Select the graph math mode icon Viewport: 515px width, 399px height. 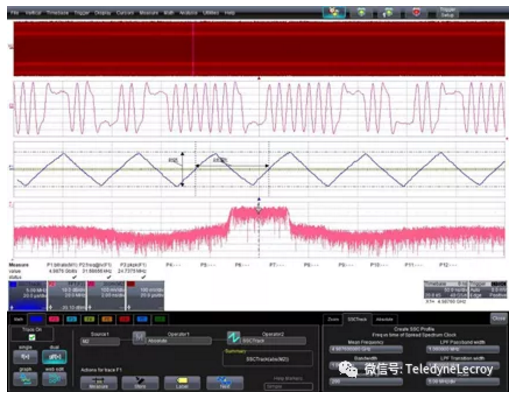tap(25, 379)
